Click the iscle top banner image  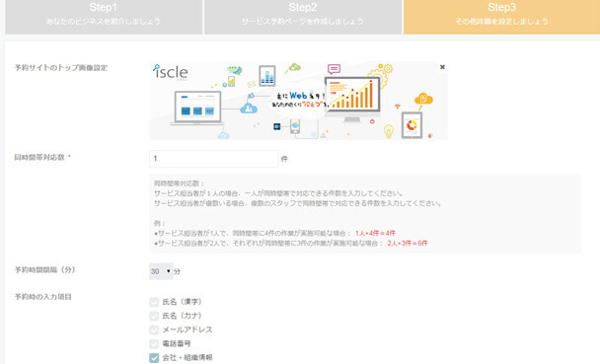click(298, 101)
